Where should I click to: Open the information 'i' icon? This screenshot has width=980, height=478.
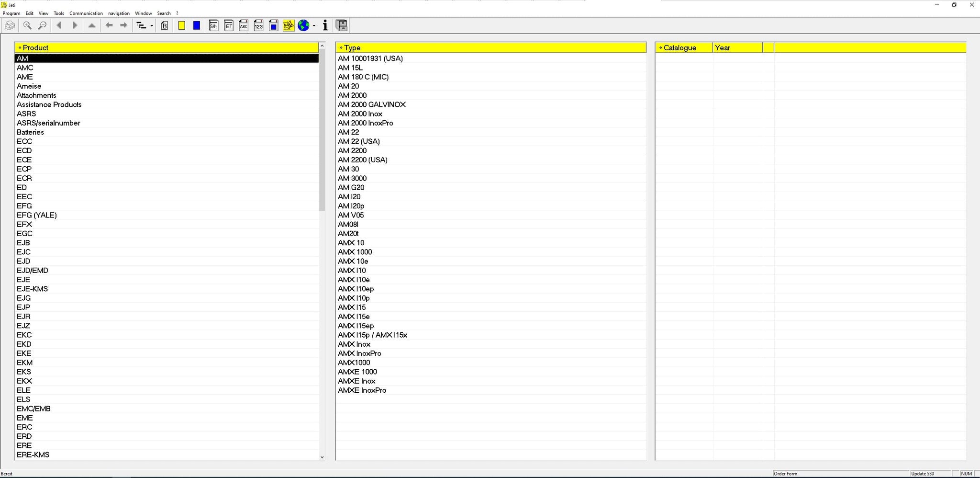(325, 26)
